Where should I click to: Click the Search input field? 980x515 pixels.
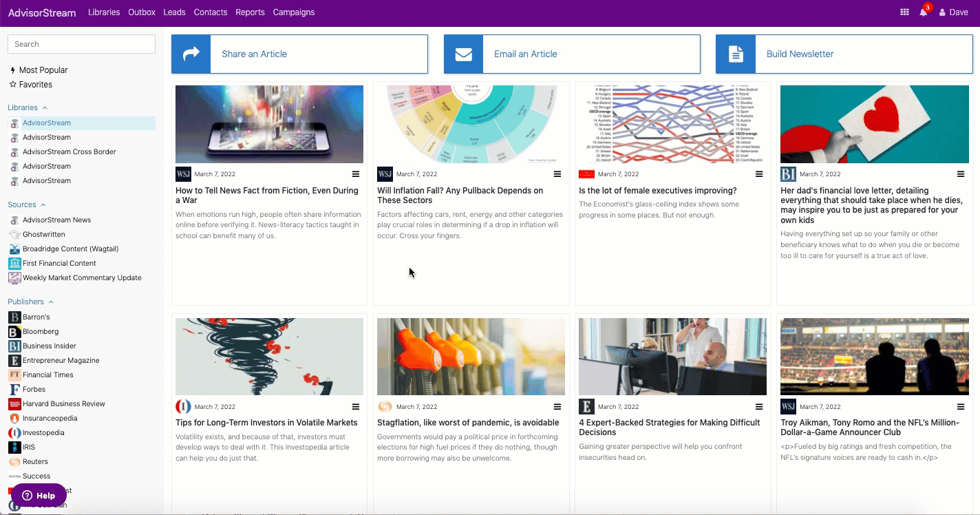point(81,44)
